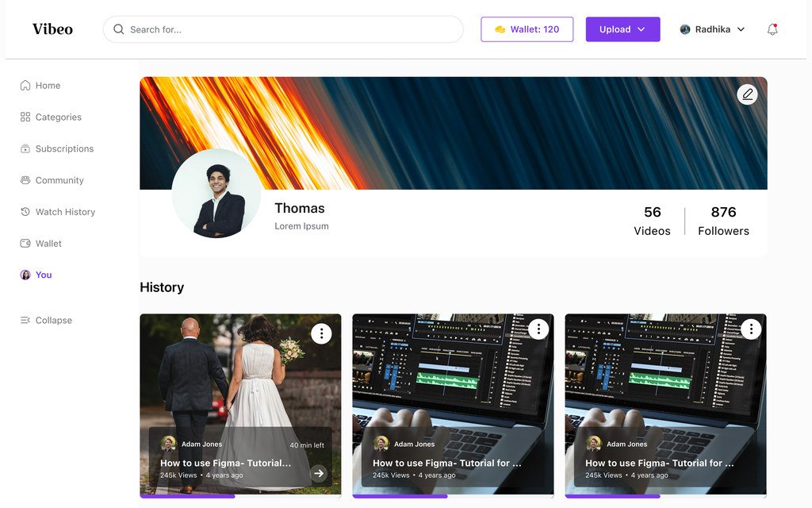
Task: Click Adam Jones avatar on wedding video
Action: [x=168, y=444]
